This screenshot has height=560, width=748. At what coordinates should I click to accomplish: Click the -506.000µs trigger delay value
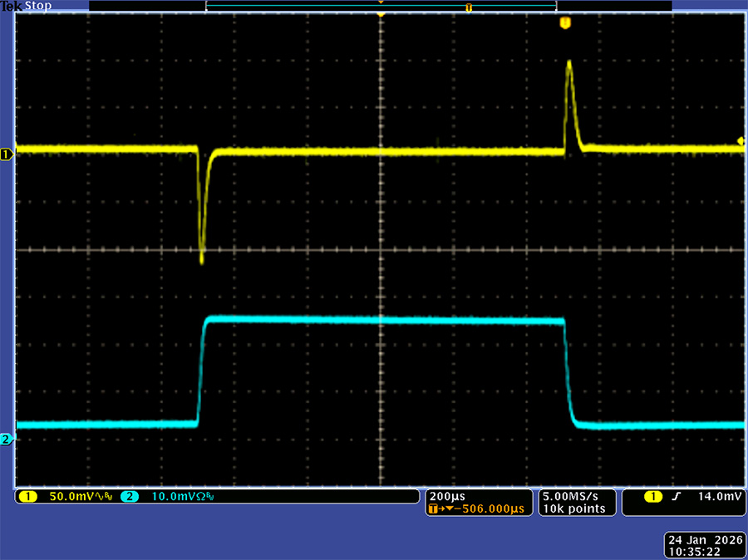[x=489, y=509]
